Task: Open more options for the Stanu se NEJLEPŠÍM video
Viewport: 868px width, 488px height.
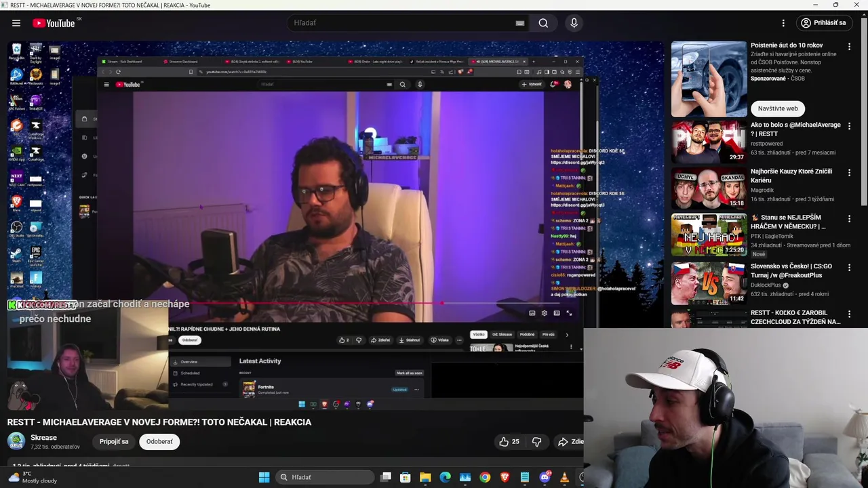Action: (849, 220)
